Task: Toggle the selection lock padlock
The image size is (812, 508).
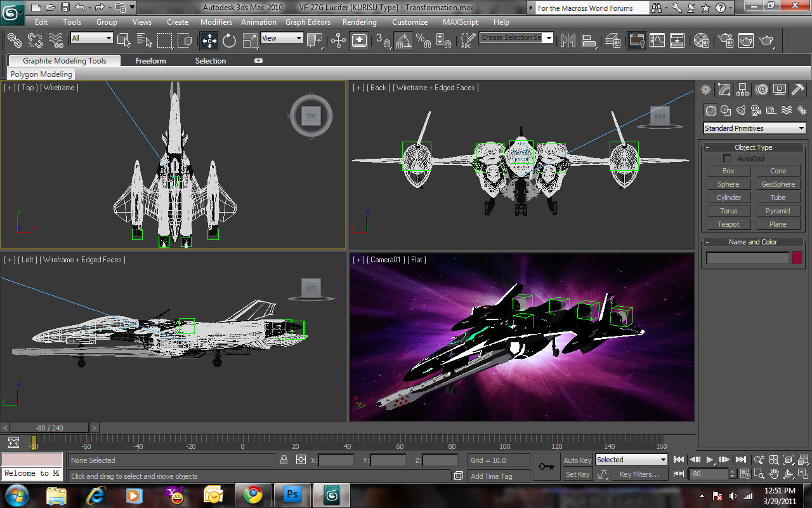Action: coord(284,460)
